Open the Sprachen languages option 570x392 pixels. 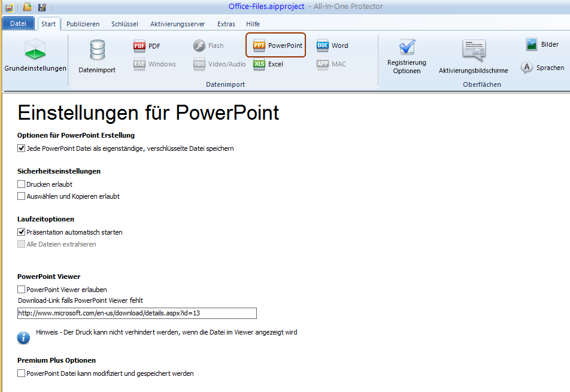coord(542,68)
